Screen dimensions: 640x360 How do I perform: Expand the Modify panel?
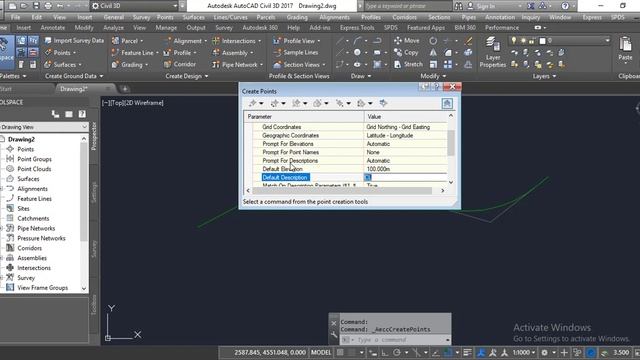(433, 76)
